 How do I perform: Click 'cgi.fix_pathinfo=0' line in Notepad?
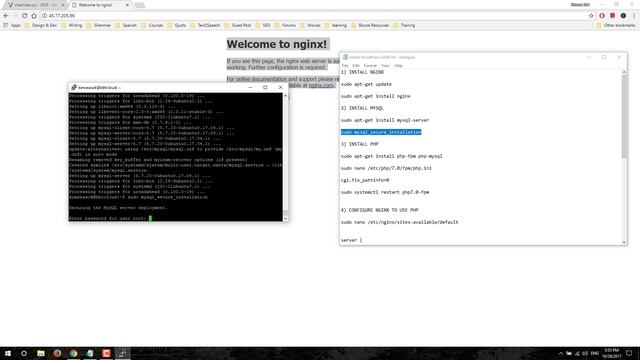[365, 180]
